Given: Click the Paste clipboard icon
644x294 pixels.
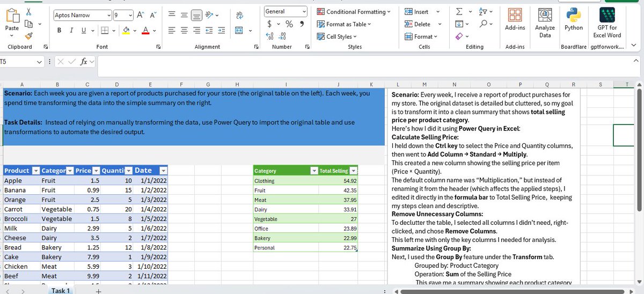Looking at the screenshot, I should pos(12,15).
